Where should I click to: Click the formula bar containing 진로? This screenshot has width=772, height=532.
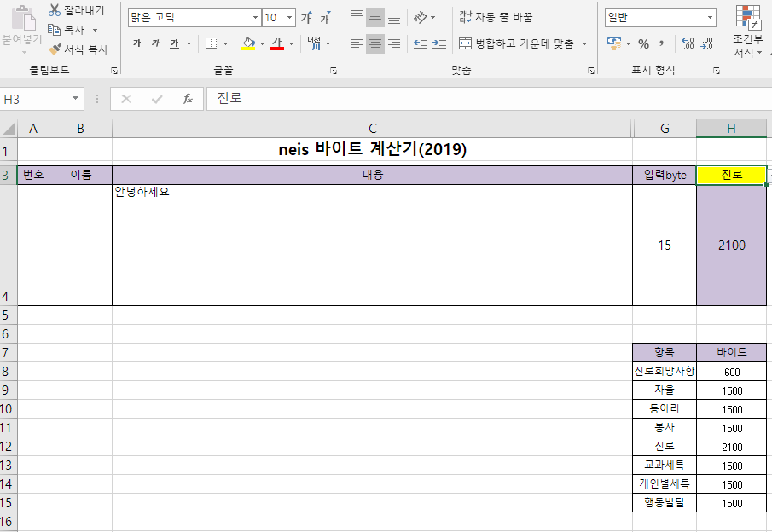click(487, 98)
